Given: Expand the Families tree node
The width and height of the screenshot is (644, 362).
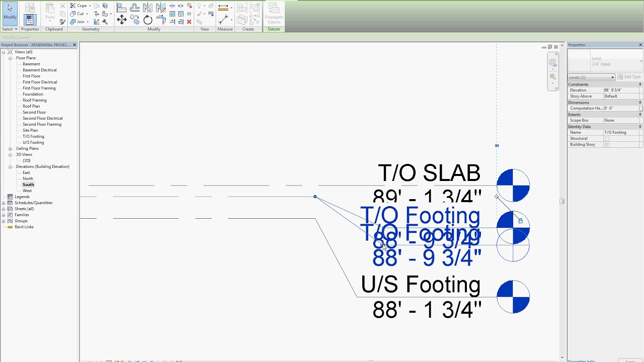Looking at the screenshot, I should [x=4, y=215].
